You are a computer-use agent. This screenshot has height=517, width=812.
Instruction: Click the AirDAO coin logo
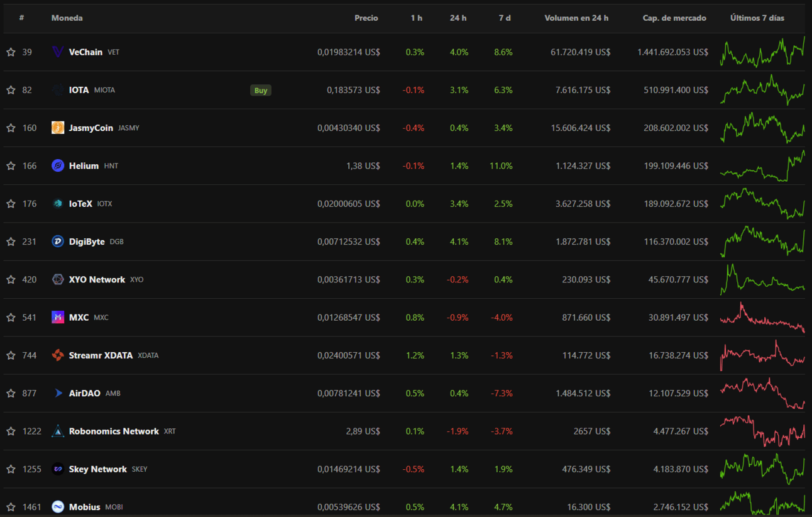[58, 393]
